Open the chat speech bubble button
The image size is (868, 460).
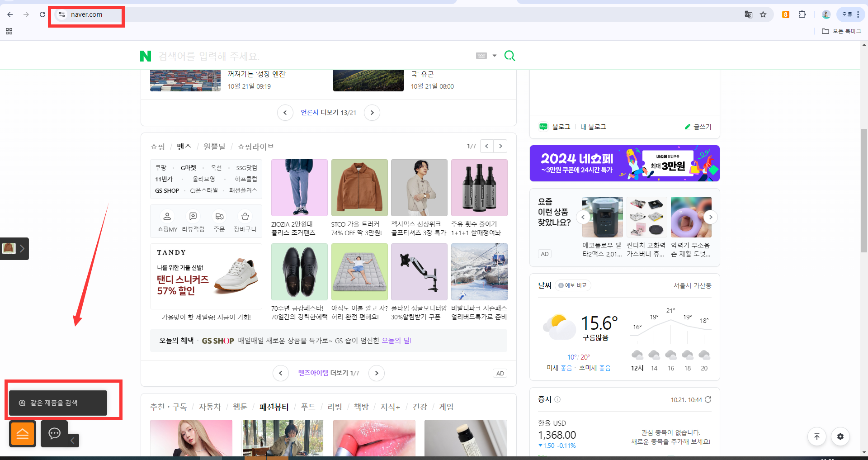click(54, 434)
